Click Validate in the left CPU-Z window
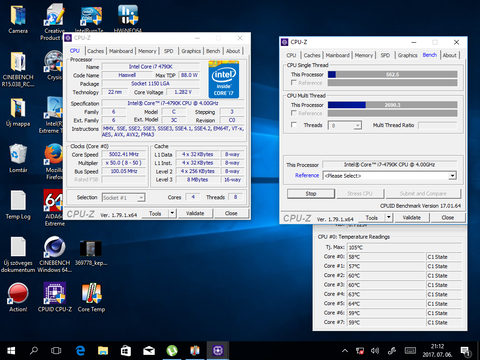480x360 pixels. click(195, 213)
